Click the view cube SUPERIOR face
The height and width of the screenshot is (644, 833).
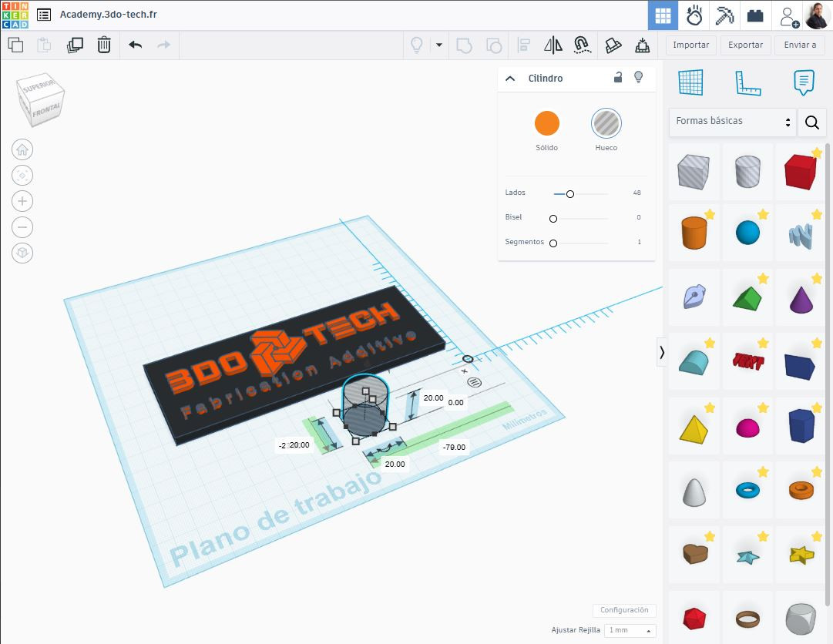[x=39, y=86]
